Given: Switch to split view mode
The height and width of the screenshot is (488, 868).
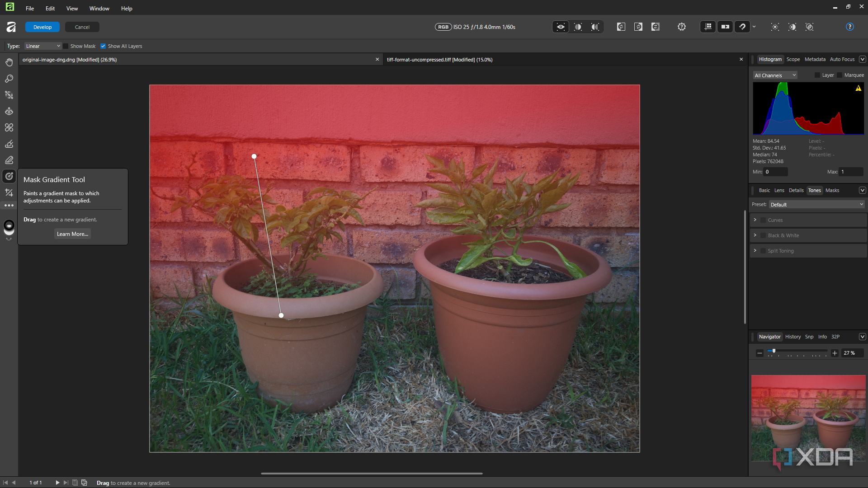Looking at the screenshot, I should [x=578, y=27].
